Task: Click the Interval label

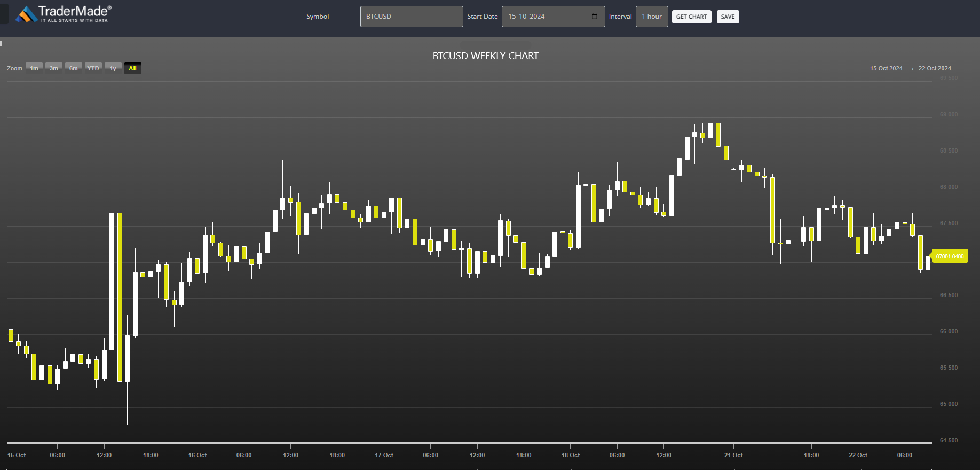Action: pyautogui.click(x=620, y=17)
